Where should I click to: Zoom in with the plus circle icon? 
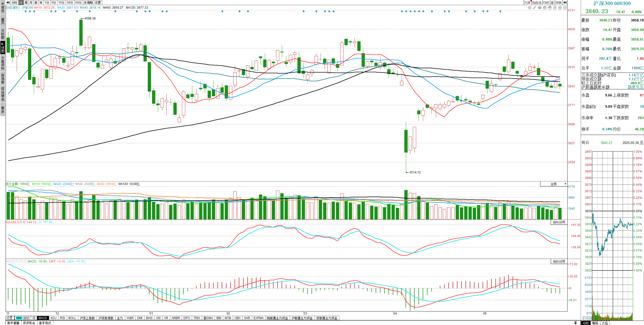560,8
